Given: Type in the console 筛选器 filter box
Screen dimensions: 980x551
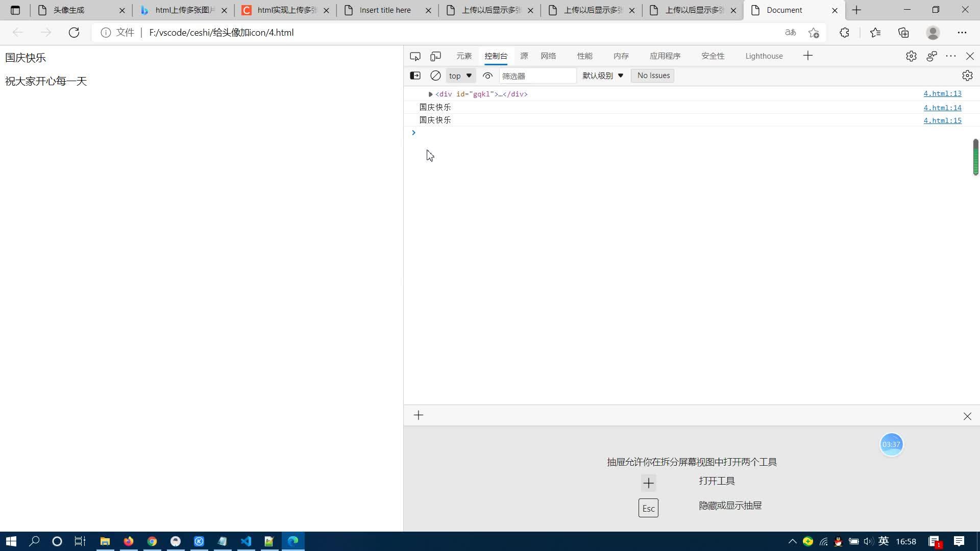Looking at the screenshot, I should (x=537, y=76).
